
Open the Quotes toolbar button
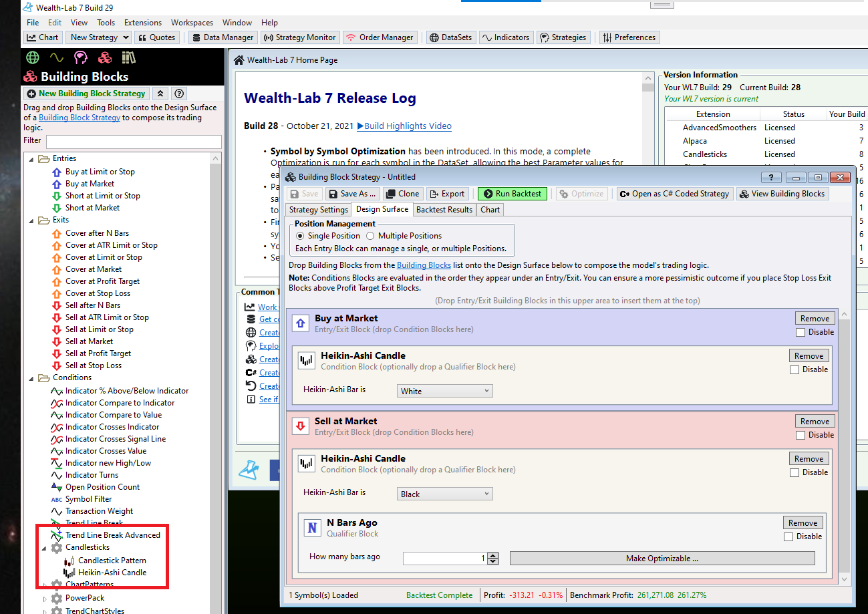[x=156, y=37]
